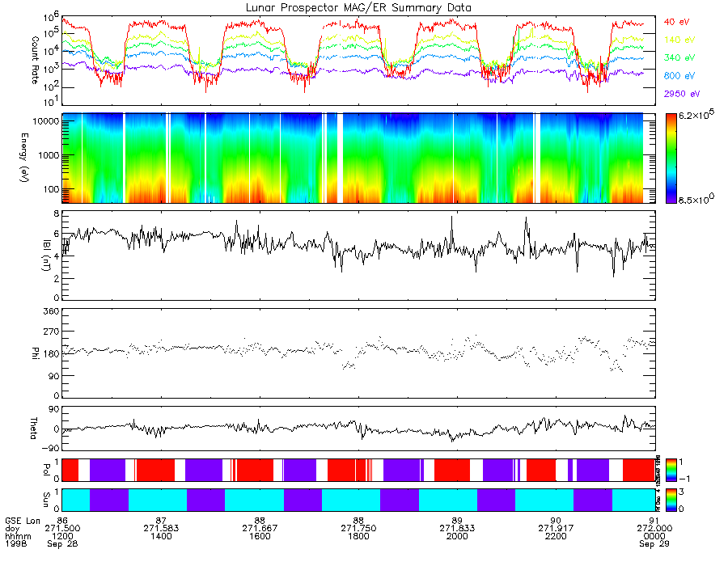
Task: Click the Pol panel color bar
Action: pos(671,471)
